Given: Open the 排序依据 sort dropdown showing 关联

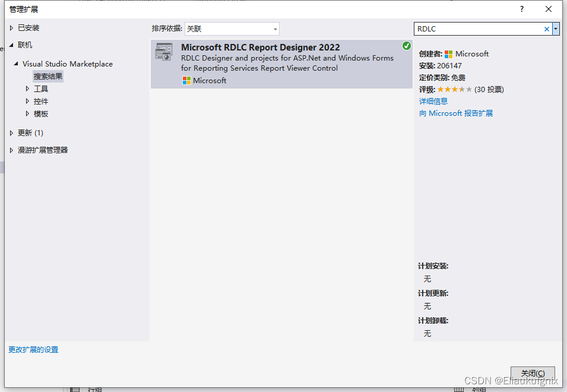Looking at the screenshot, I should [x=232, y=29].
